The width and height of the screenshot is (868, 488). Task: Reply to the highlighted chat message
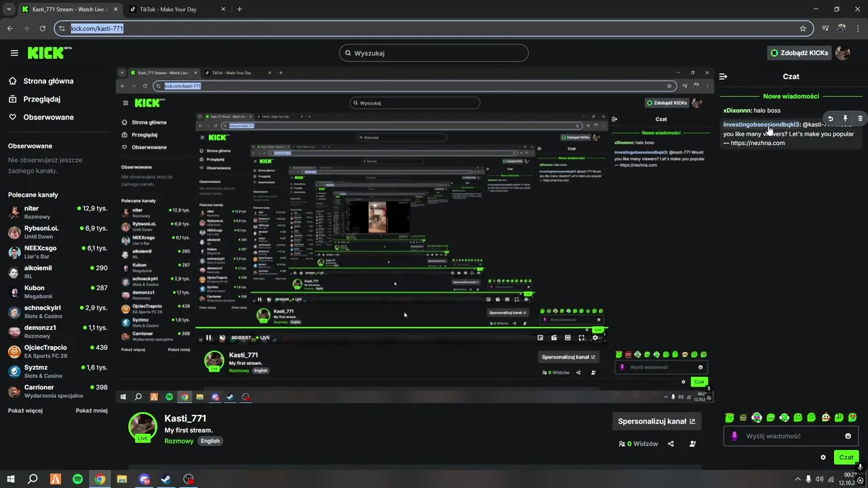tap(831, 119)
